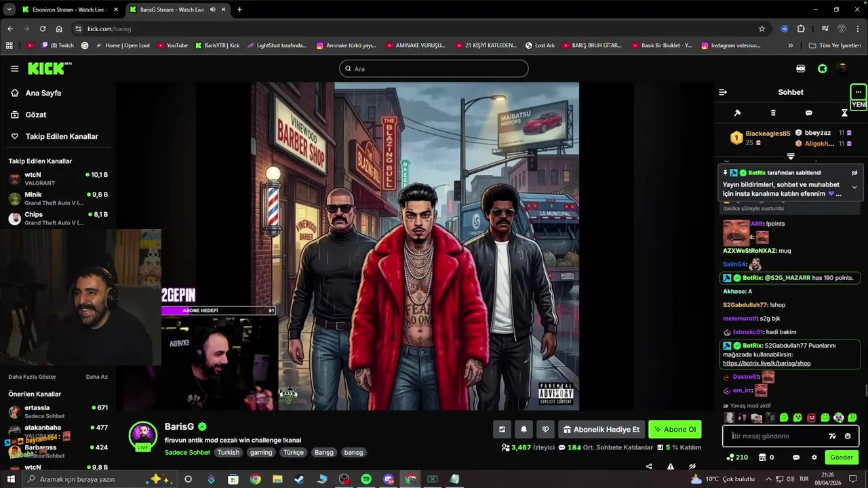Select the Türkçe tag
The image size is (868, 488).
(x=294, y=452)
